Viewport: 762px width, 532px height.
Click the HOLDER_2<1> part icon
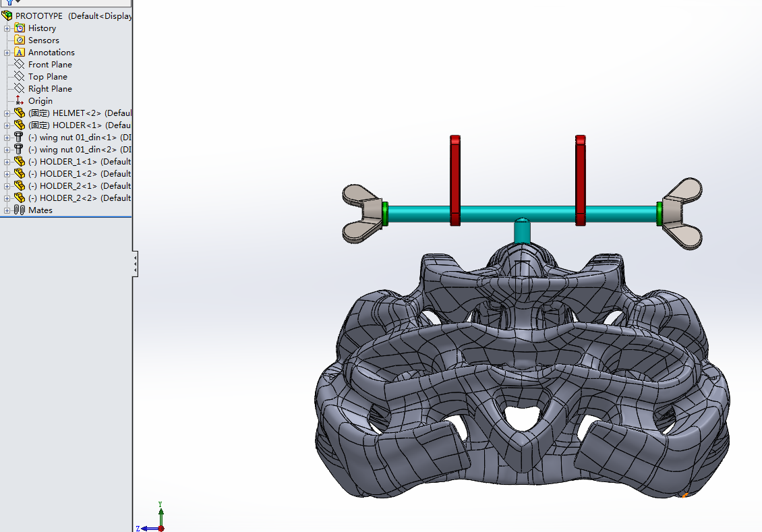(x=20, y=185)
